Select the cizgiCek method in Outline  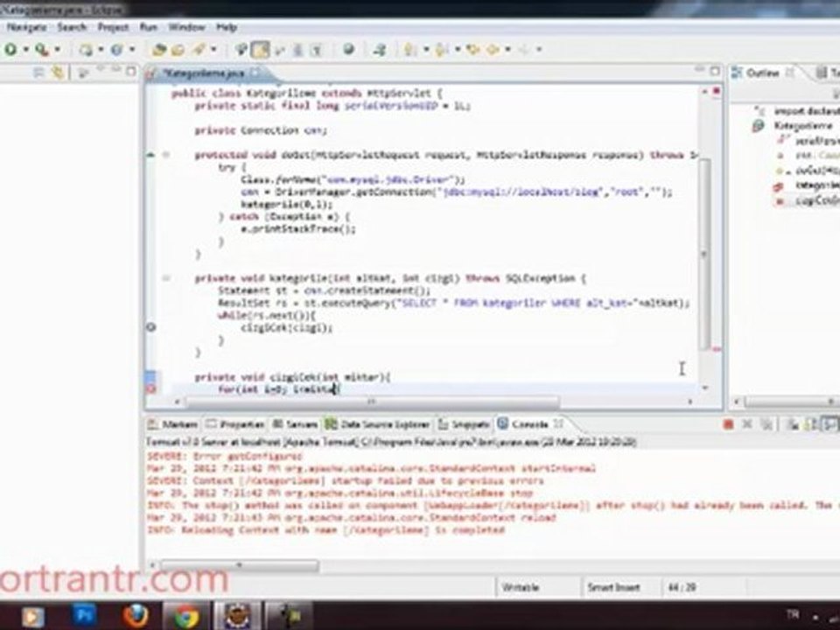click(x=817, y=201)
